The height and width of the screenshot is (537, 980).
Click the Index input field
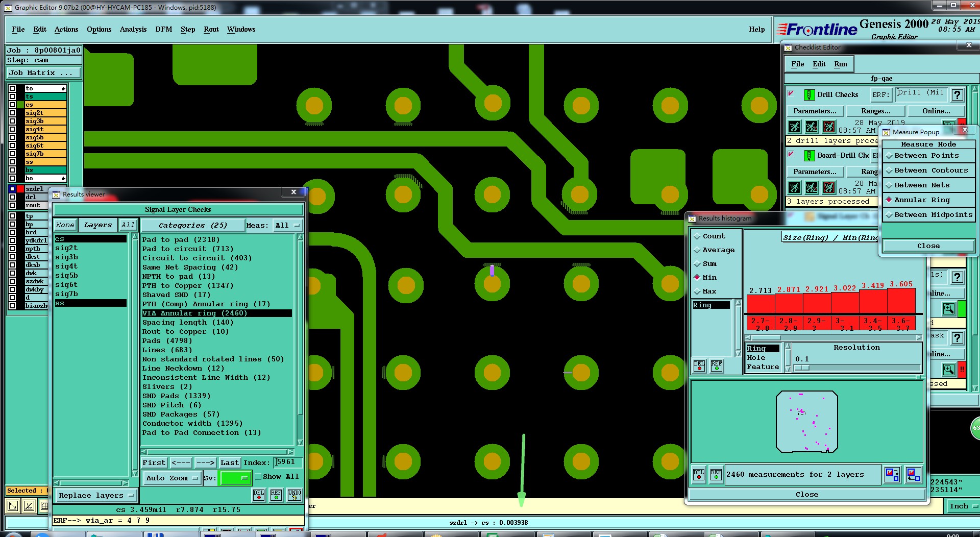coord(288,462)
